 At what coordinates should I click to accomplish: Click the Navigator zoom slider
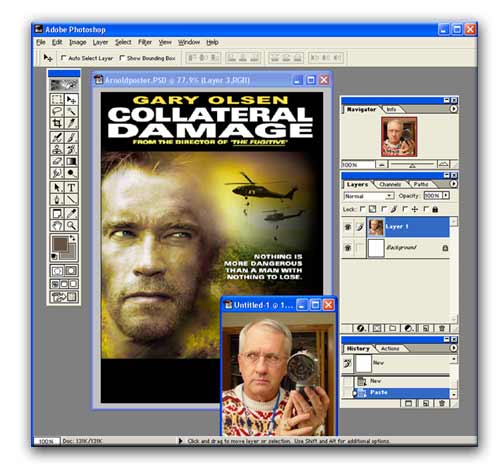413,164
